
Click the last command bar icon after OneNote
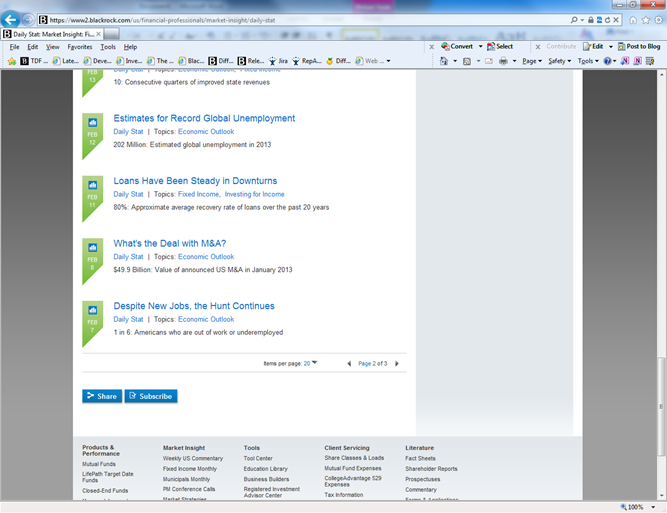650,61
